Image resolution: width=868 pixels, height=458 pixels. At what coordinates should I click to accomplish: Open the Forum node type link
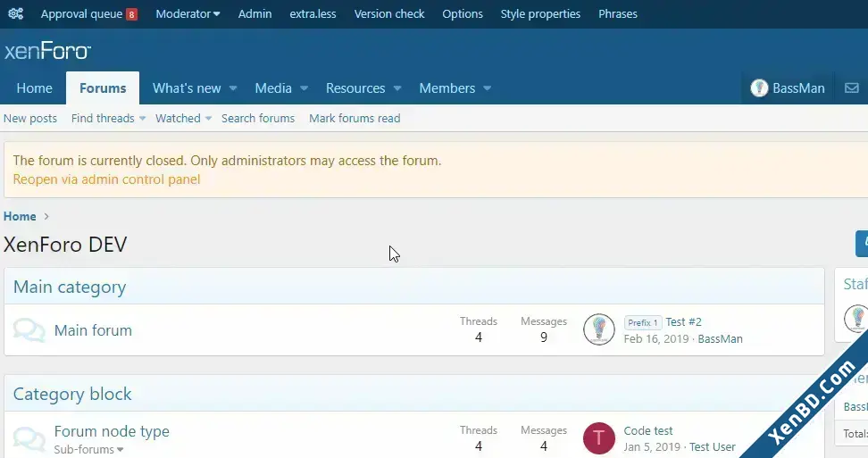(112, 431)
